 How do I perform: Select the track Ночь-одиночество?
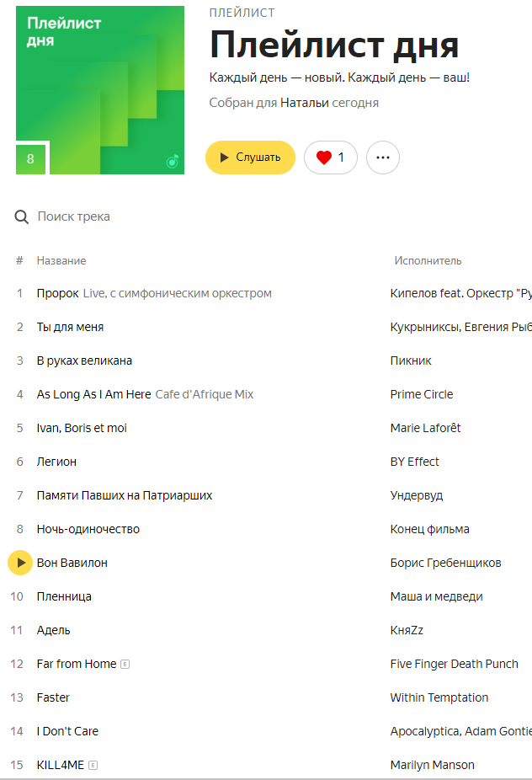[88, 529]
